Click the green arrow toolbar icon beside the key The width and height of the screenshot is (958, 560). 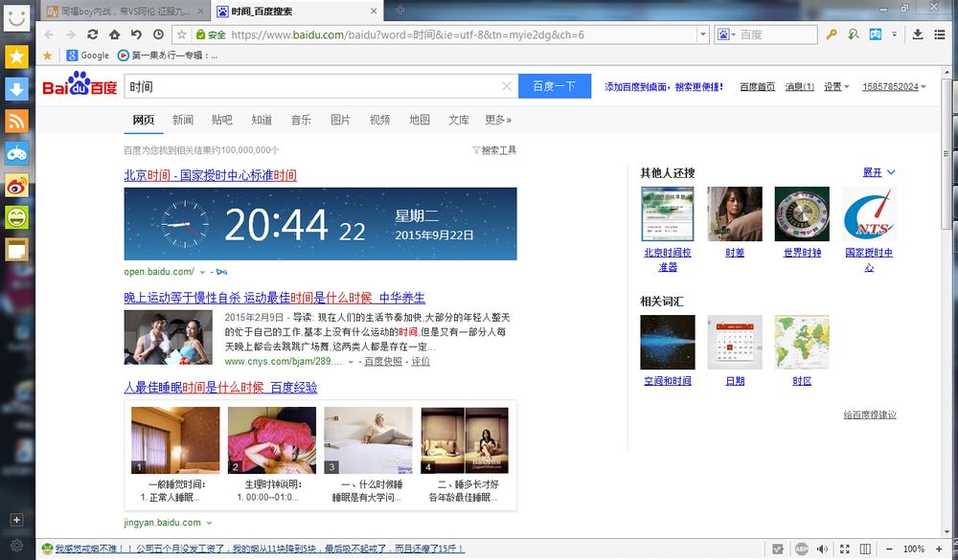pyautogui.click(x=854, y=34)
